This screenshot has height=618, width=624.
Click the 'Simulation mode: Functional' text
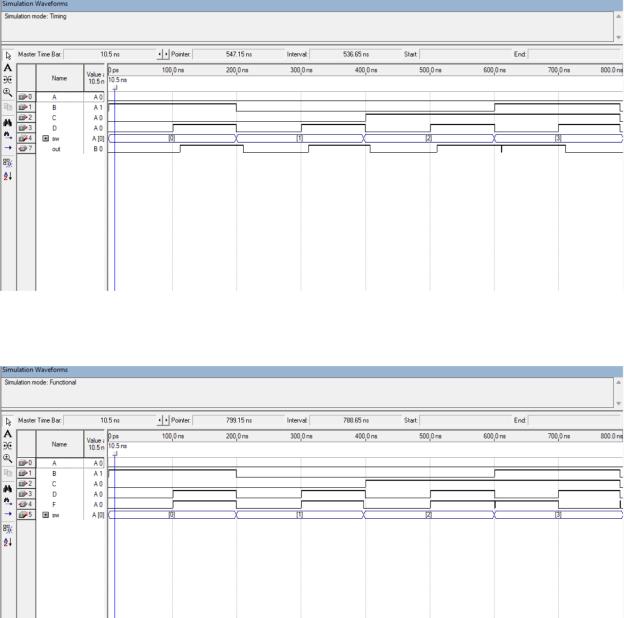(x=40, y=382)
